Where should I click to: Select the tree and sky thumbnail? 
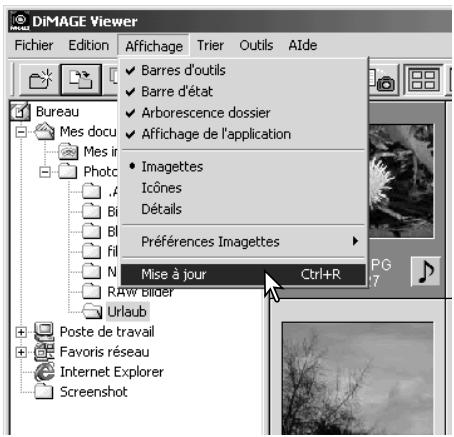pyautogui.click(x=358, y=378)
